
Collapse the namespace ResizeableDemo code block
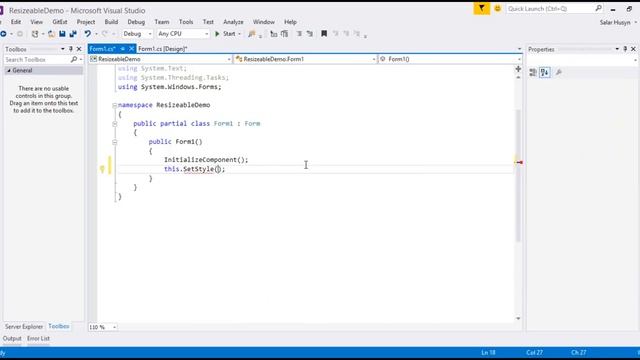115,105
